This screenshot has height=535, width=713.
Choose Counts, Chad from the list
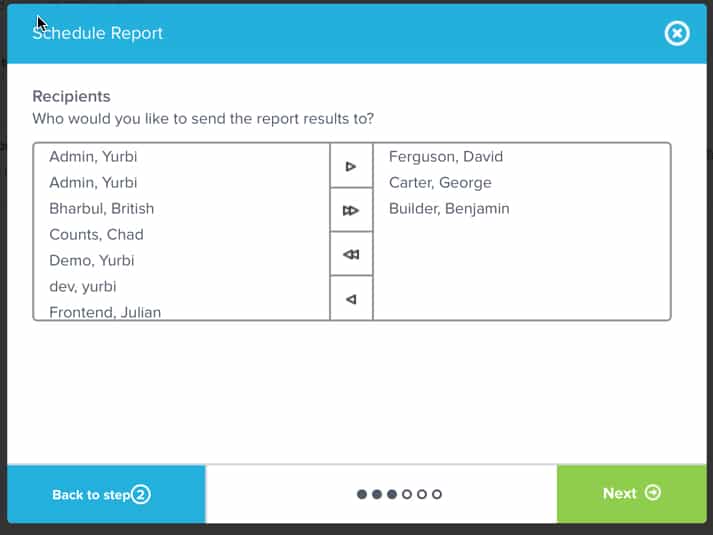pyautogui.click(x=96, y=235)
